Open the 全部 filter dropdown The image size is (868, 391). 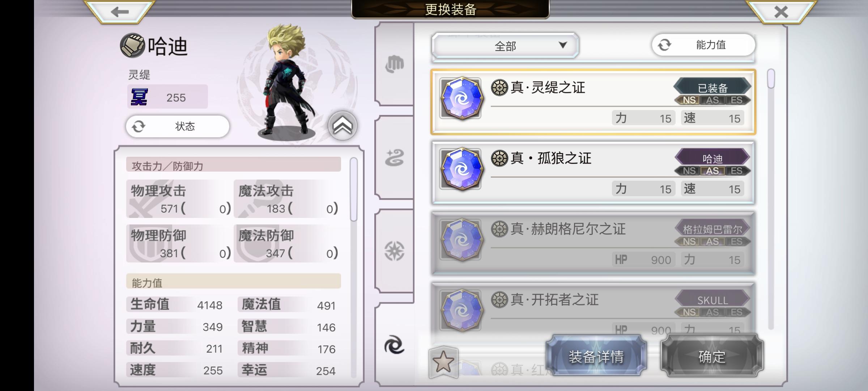505,46
